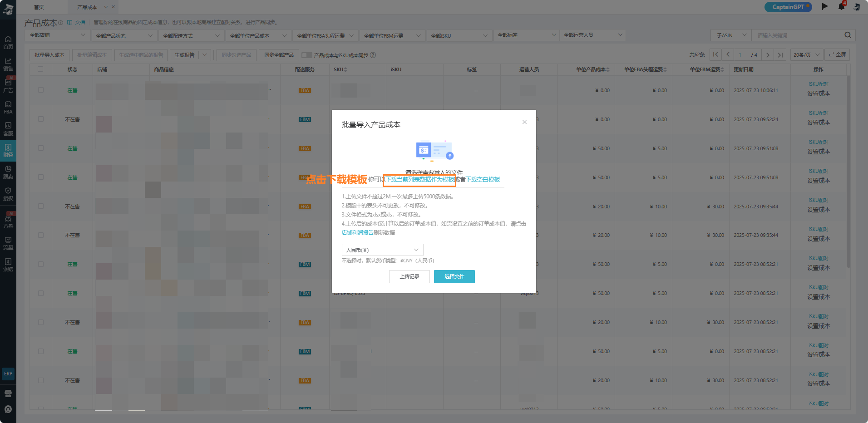Screen dimensions: 868x423
Task: Tick checkbox of second row updated 09:35:44
Action: pos(41,235)
